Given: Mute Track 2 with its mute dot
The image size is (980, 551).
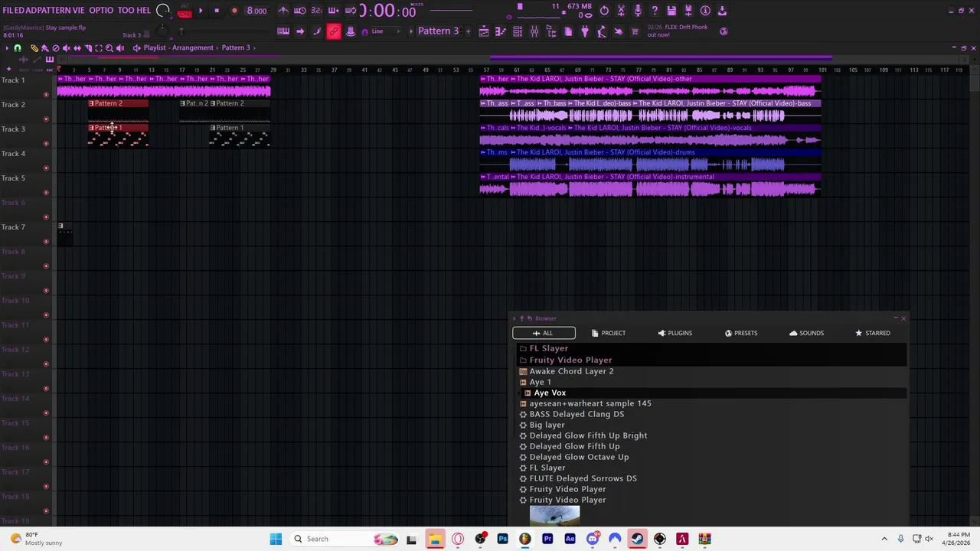Looking at the screenshot, I should tap(46, 119).
